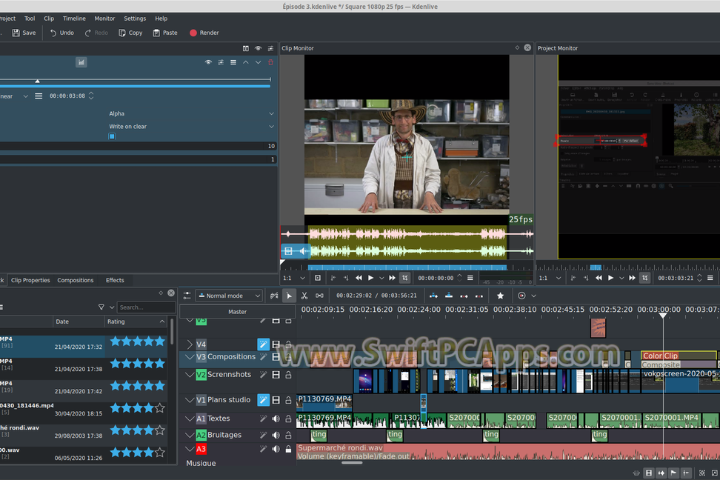The height and width of the screenshot is (480, 720).
Task: Expand the V4 track
Action: (x=190, y=344)
